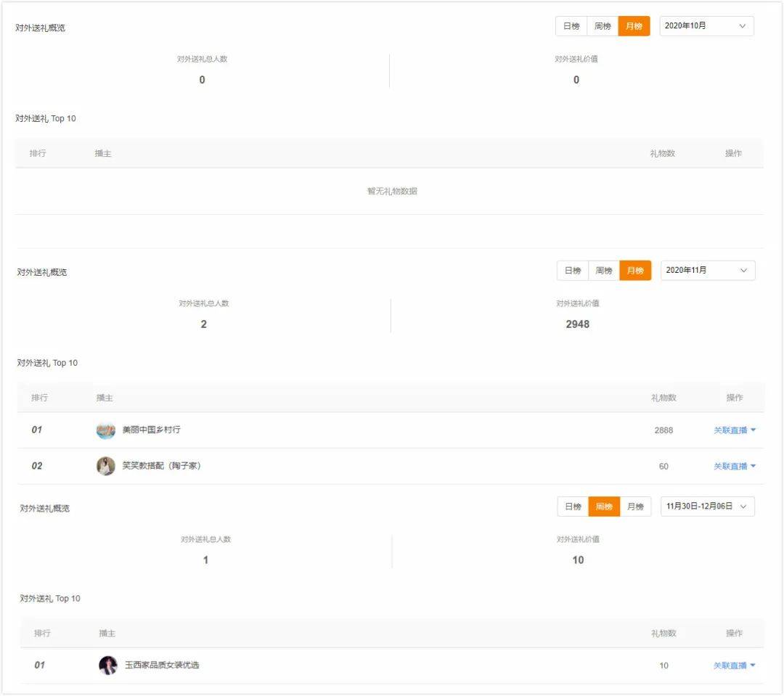784x696 pixels.
Task: Select 月榜 tab in the 2020年11月 panel
Action: pos(635,271)
